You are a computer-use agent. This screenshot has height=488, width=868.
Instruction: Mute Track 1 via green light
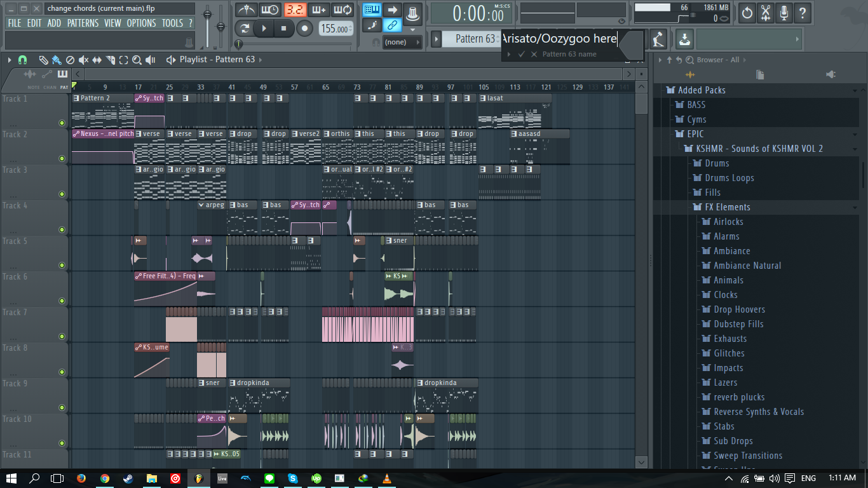click(62, 123)
